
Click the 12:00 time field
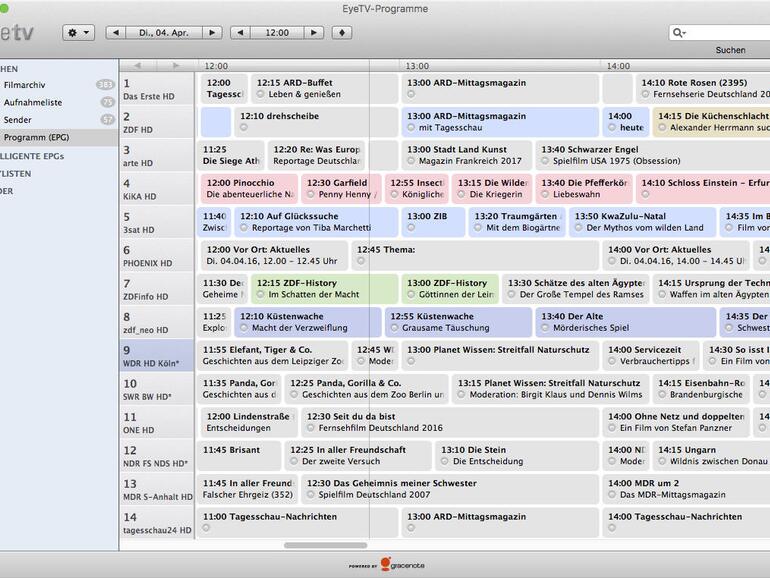277,33
